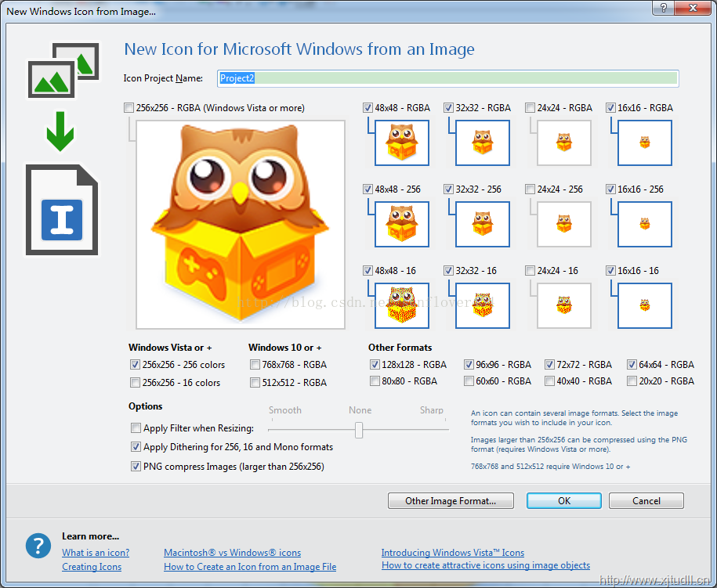
Task: Click the icon file document image on left
Action: pyautogui.click(x=62, y=209)
